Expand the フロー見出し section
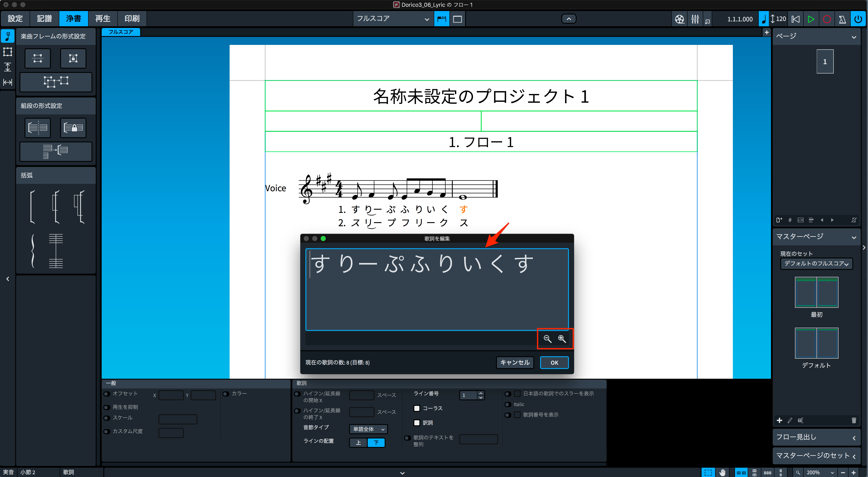Screen dimensions: 868x477 [x=816, y=437]
